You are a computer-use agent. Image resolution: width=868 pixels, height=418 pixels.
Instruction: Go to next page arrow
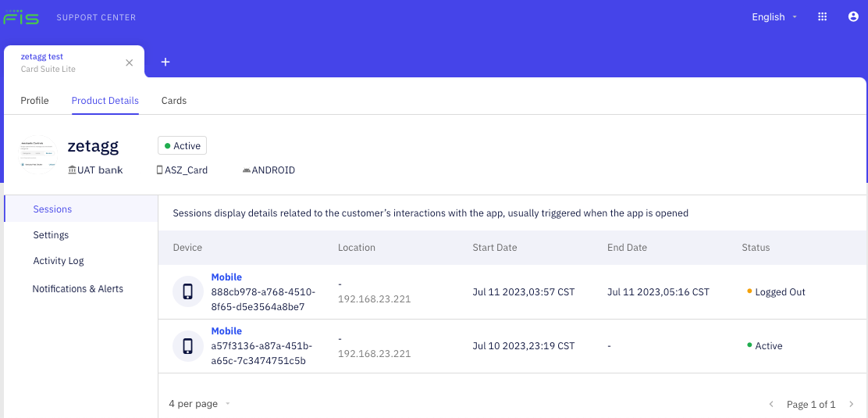(852, 404)
